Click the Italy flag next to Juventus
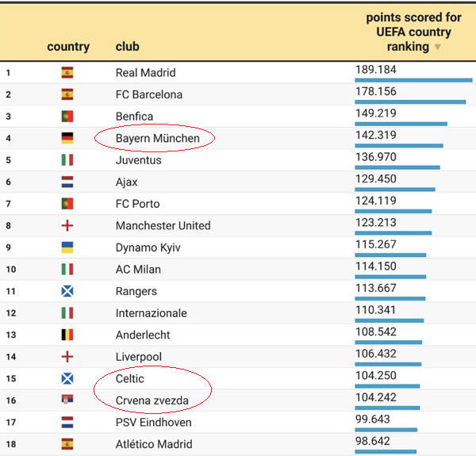The width and height of the screenshot is (476, 456). [67, 160]
